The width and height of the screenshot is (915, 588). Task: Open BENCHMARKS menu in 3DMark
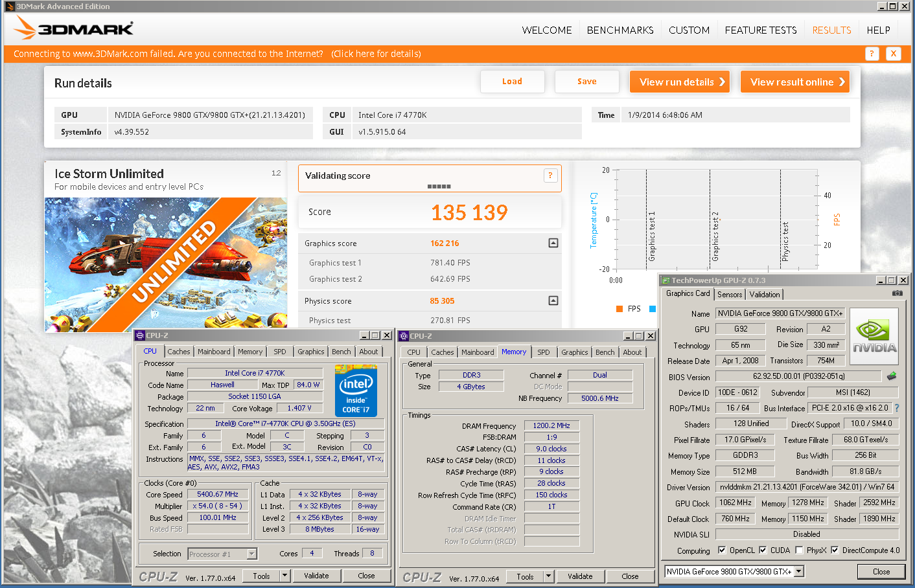point(620,30)
